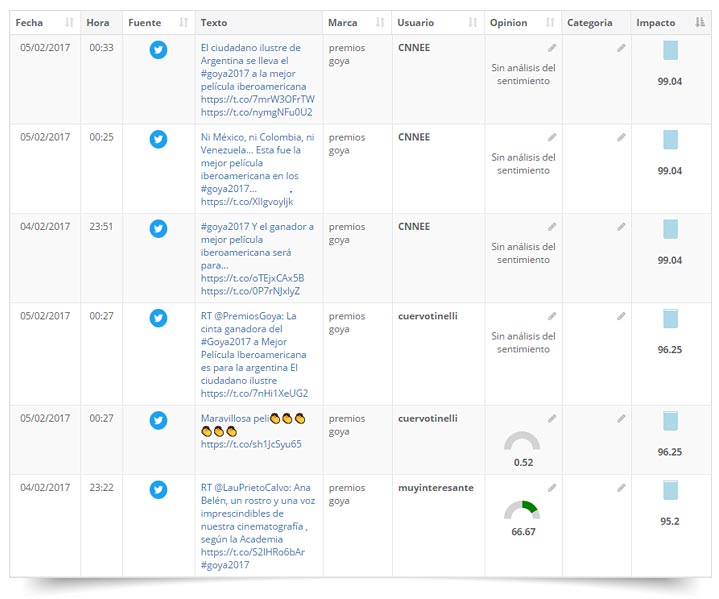Click date '04/02/2017' in 23:22 row
The width and height of the screenshot is (719, 599).
45,488
